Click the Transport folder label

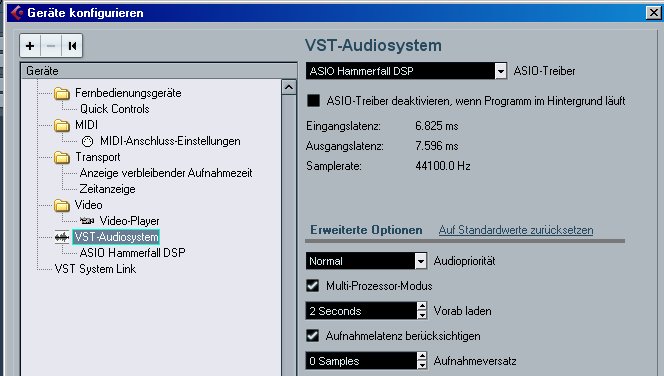pyautogui.click(x=98, y=157)
